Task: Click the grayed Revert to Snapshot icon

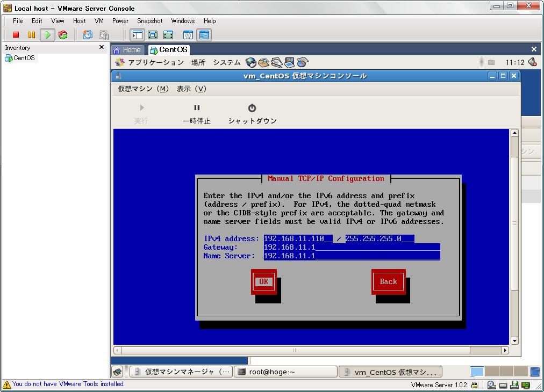Action: tap(104, 35)
